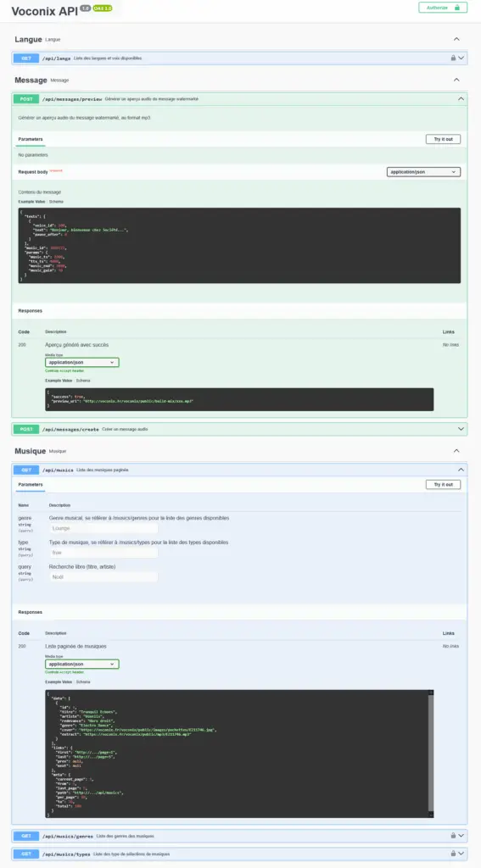
Task: Click the query parameter input field
Action: (x=103, y=576)
